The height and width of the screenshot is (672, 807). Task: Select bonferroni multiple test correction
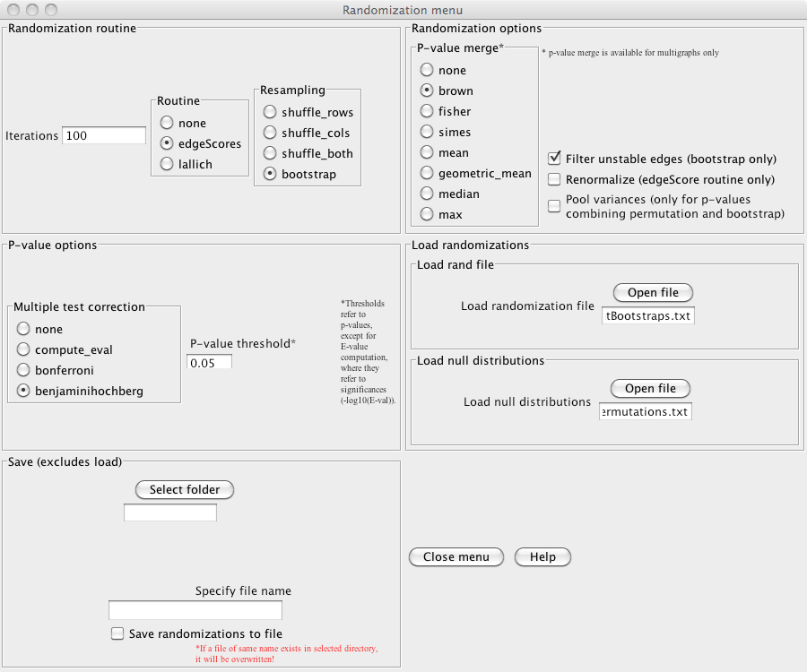click(x=23, y=371)
